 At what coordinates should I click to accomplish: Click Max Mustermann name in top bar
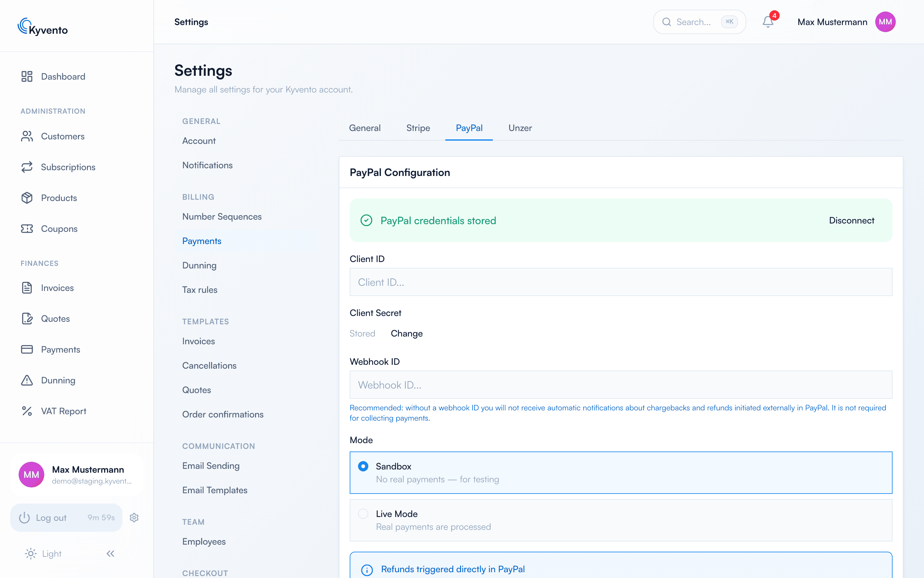click(832, 22)
